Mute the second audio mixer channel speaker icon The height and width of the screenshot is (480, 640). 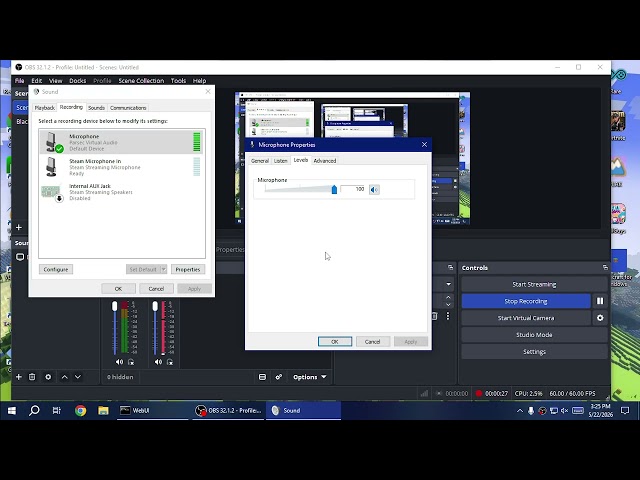tap(158, 362)
